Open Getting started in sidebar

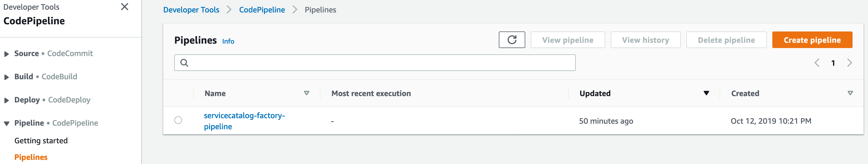pos(41,141)
